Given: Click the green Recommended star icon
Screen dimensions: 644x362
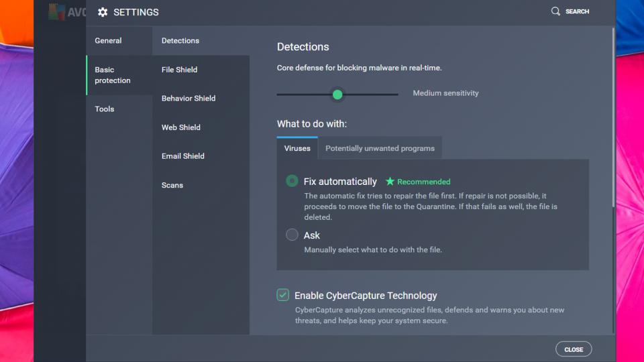Looking at the screenshot, I should [390, 182].
